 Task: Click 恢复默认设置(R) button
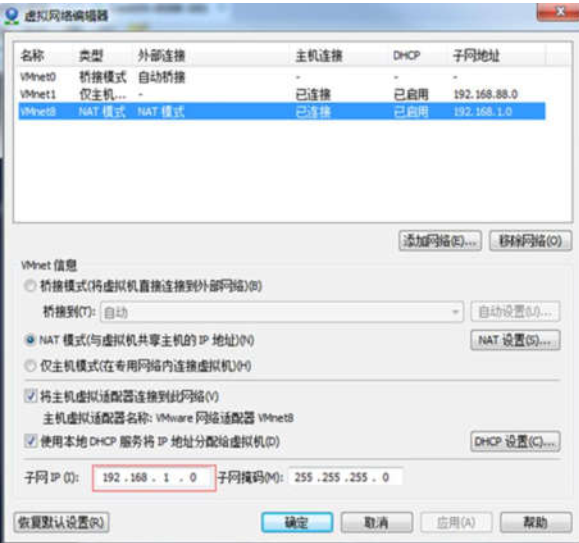click(61, 522)
